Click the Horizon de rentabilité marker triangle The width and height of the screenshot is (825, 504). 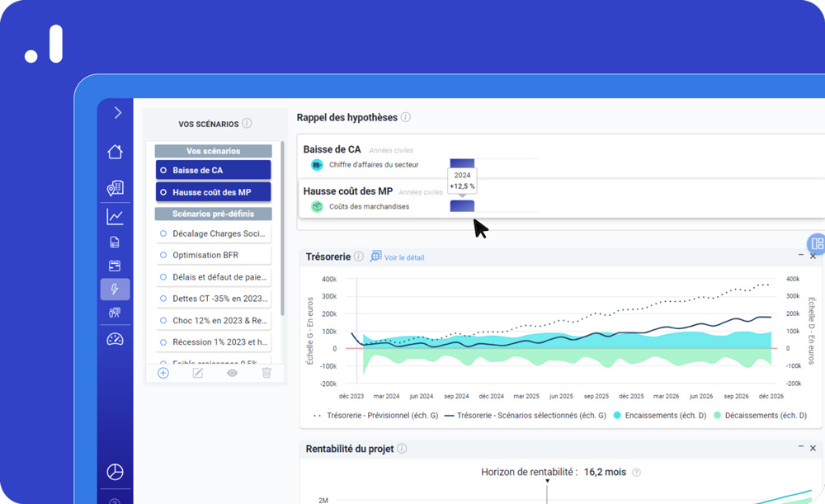tap(547, 481)
